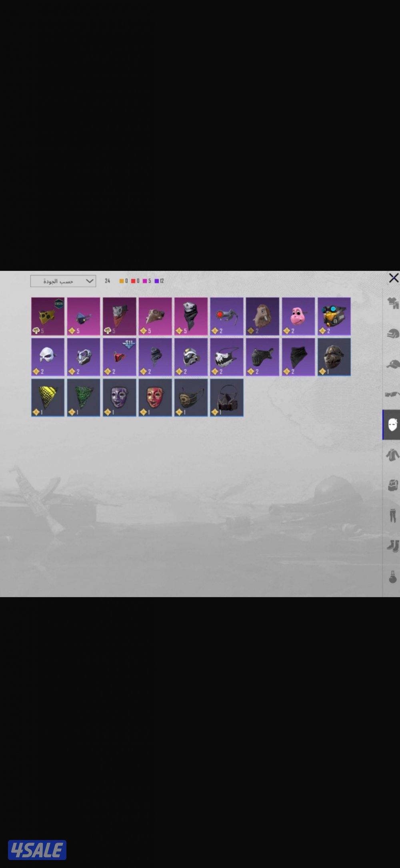Choose the gold robot goggles mask
Viewport: 400px width, 868px height.
click(334, 316)
